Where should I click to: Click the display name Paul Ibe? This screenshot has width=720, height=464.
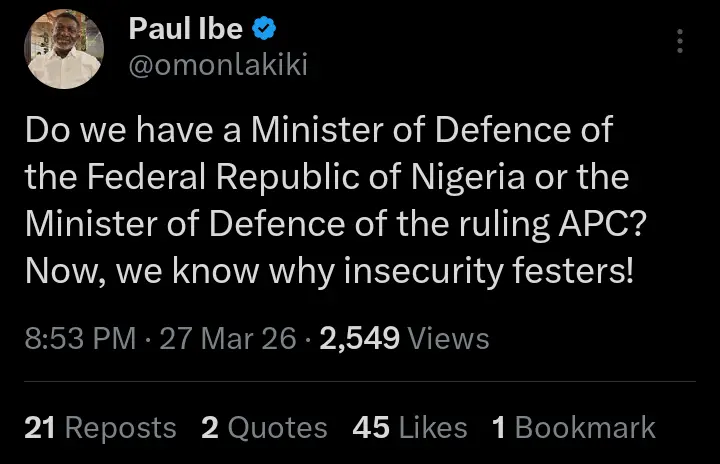(x=185, y=30)
